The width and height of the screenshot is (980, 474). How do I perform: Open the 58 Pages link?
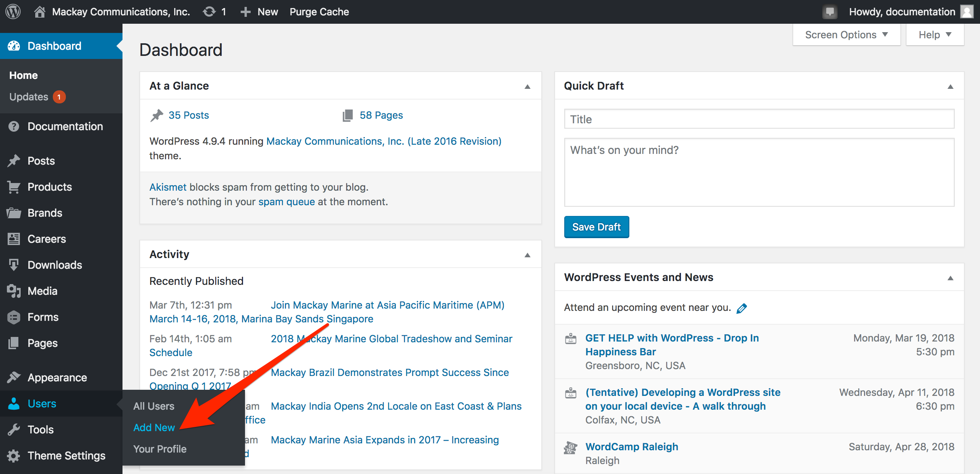[x=381, y=115]
